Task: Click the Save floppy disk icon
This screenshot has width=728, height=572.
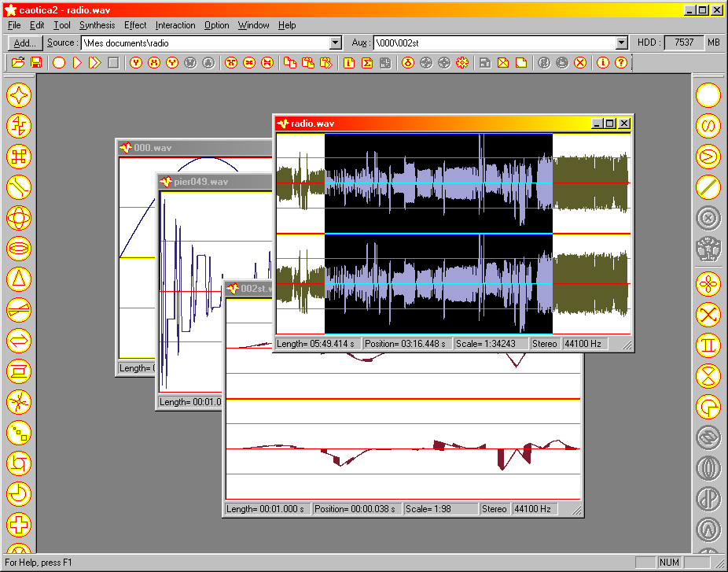Action: tap(35, 63)
